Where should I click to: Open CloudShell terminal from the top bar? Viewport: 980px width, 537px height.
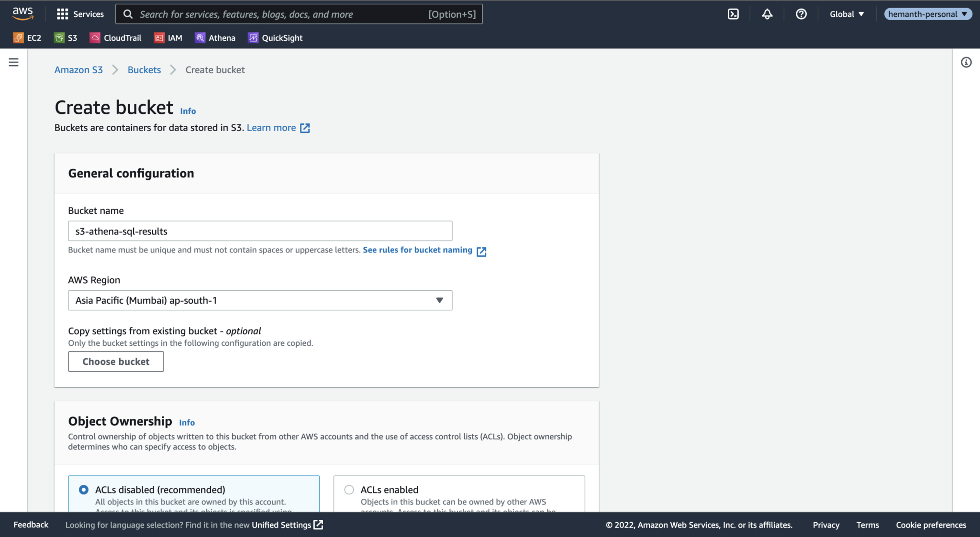[x=733, y=14]
